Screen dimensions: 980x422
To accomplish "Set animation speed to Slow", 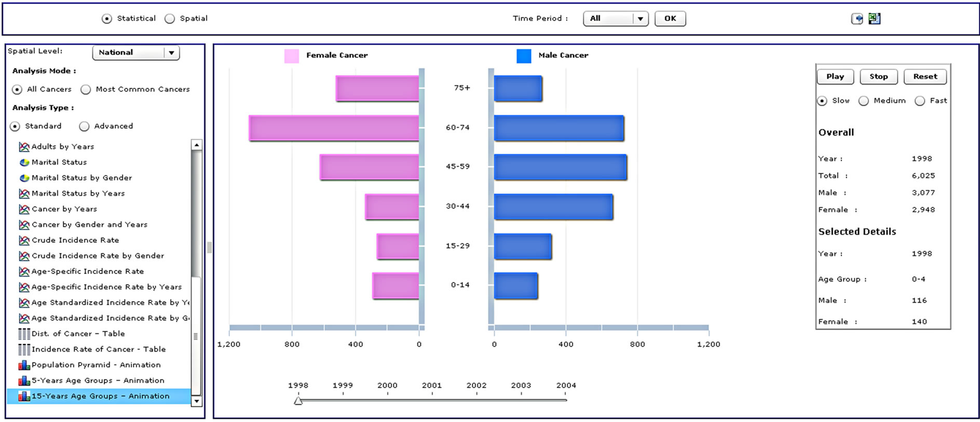I will [822, 101].
